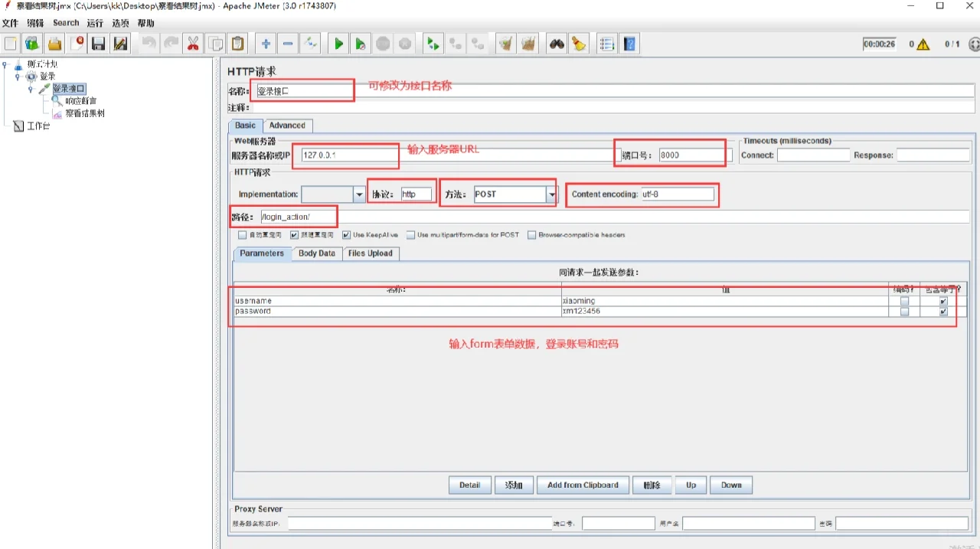Collapse the 登录接口 tree node

(x=31, y=89)
